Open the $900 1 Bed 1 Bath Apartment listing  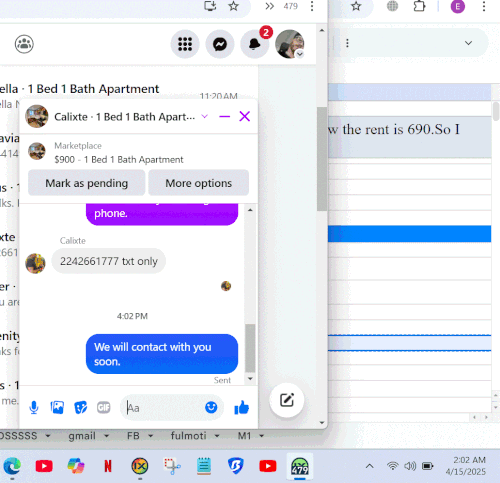click(119, 160)
